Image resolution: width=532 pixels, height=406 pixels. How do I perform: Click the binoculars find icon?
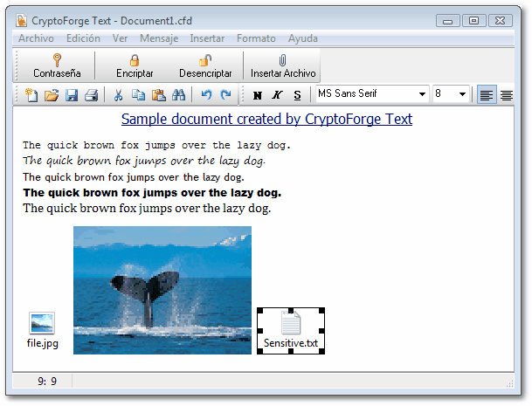click(x=179, y=95)
